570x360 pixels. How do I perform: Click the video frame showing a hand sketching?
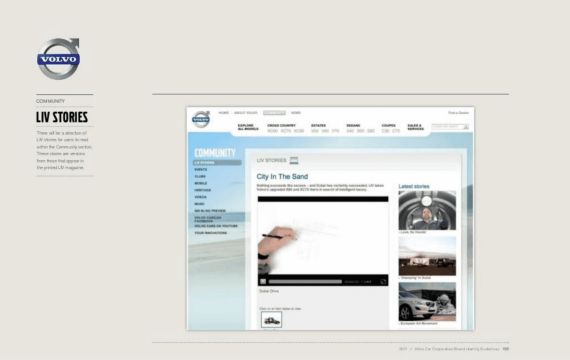pos(323,238)
